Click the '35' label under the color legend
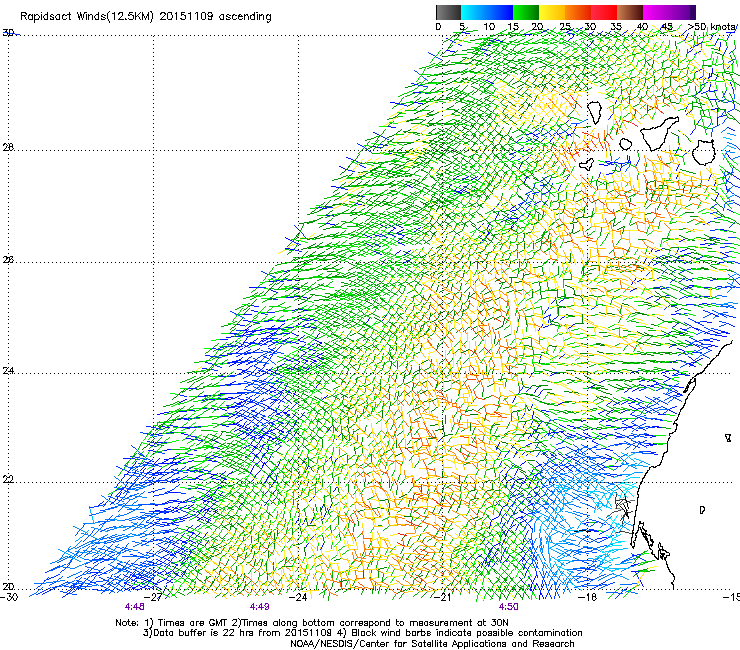This screenshot has height=650, width=740. click(616, 27)
